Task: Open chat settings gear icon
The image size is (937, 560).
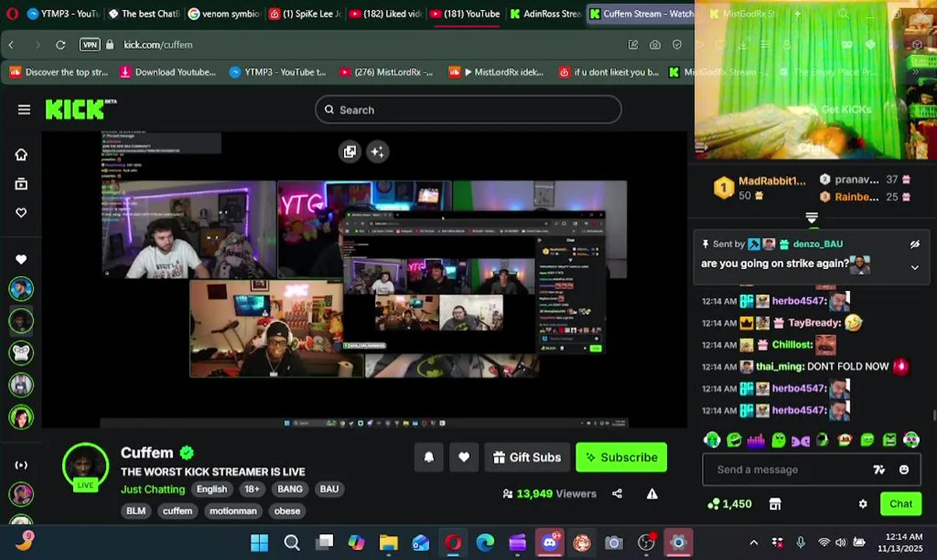Action: pyautogui.click(x=863, y=504)
